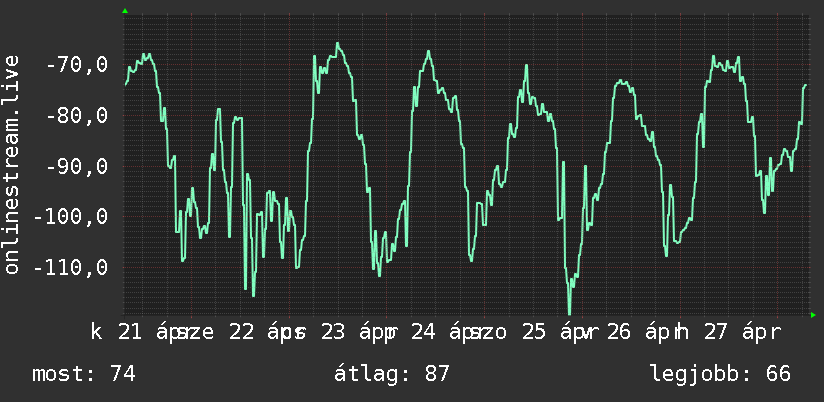Click the green arrow ending the x-axis

pos(813,315)
